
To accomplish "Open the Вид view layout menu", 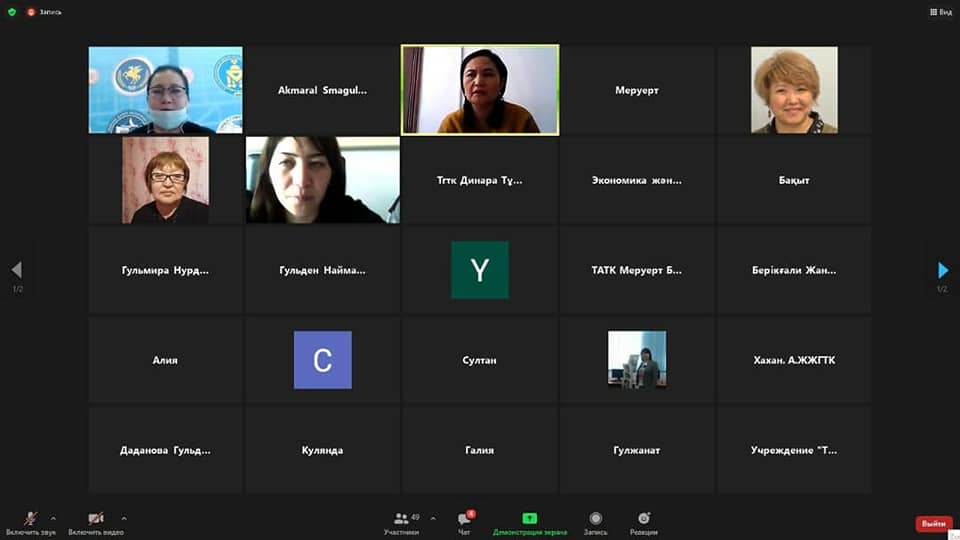I will pos(940,12).
